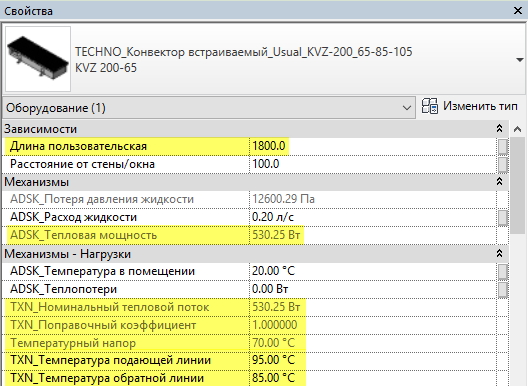Click the vertical scrollbar thumb of properties list

coord(518,185)
